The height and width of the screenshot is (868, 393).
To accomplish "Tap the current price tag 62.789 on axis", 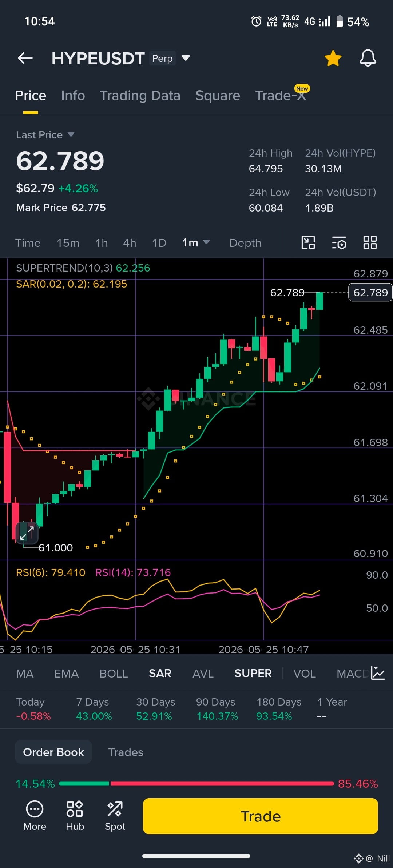I will click(x=370, y=292).
